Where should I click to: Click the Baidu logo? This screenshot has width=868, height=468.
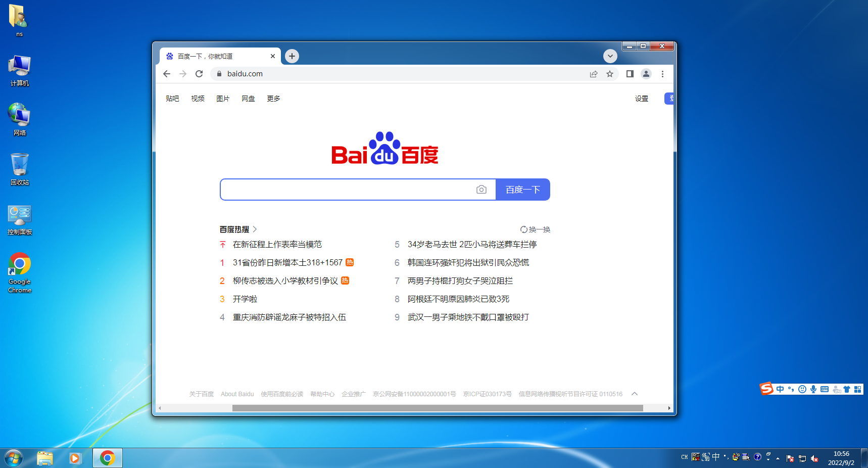click(385, 148)
